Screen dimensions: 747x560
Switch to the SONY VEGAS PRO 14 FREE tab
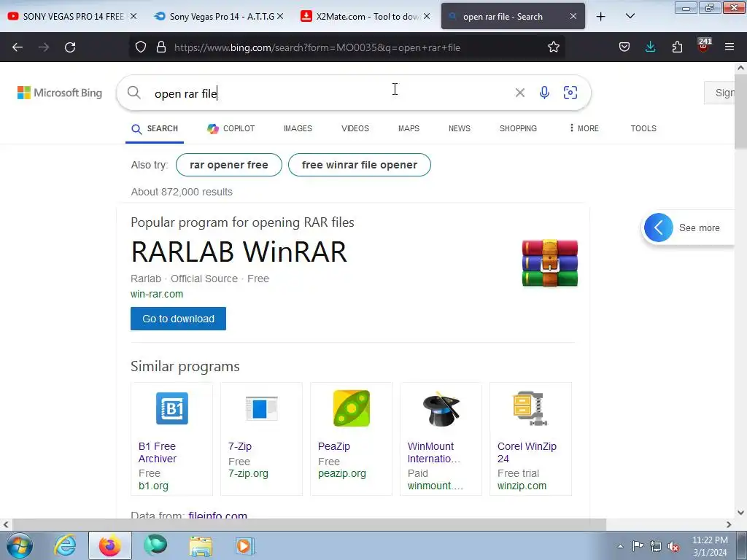pos(74,16)
